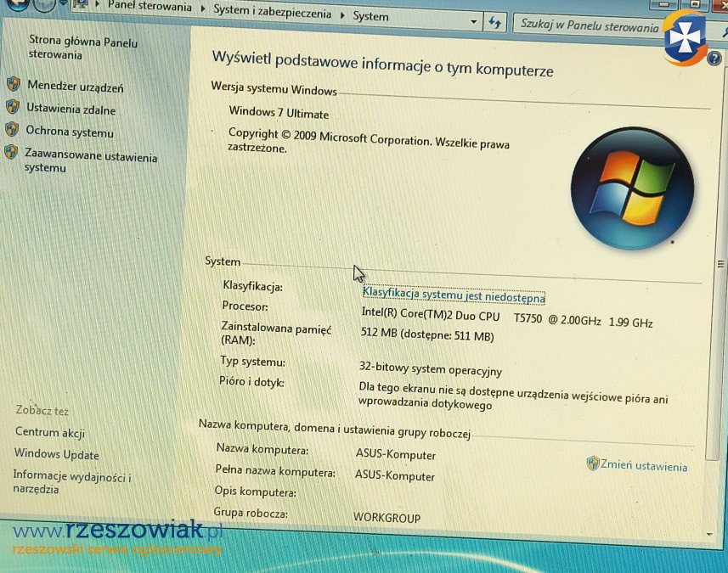This screenshot has width=728, height=573.
Task: Click the scrollbar down arrow at bottom
Action: click(708, 535)
